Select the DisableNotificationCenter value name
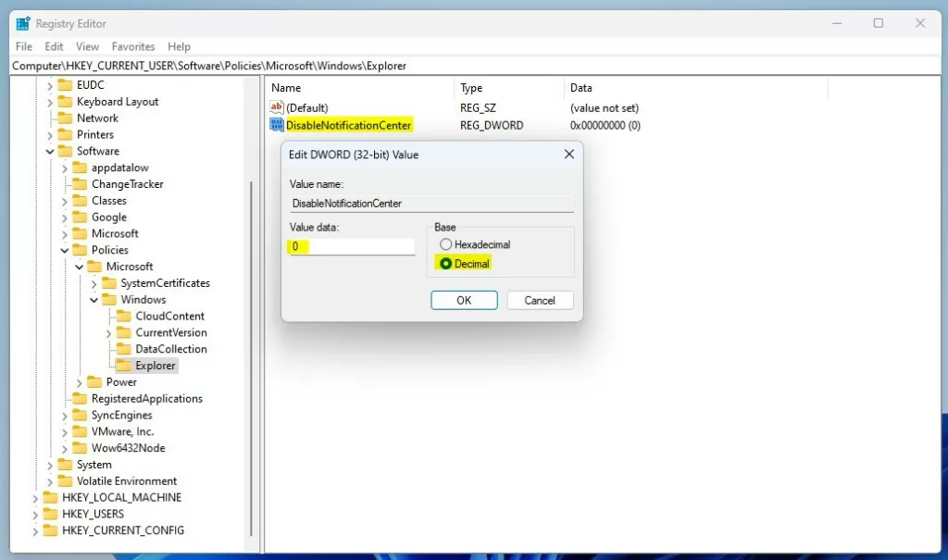The image size is (948, 560). point(349,125)
